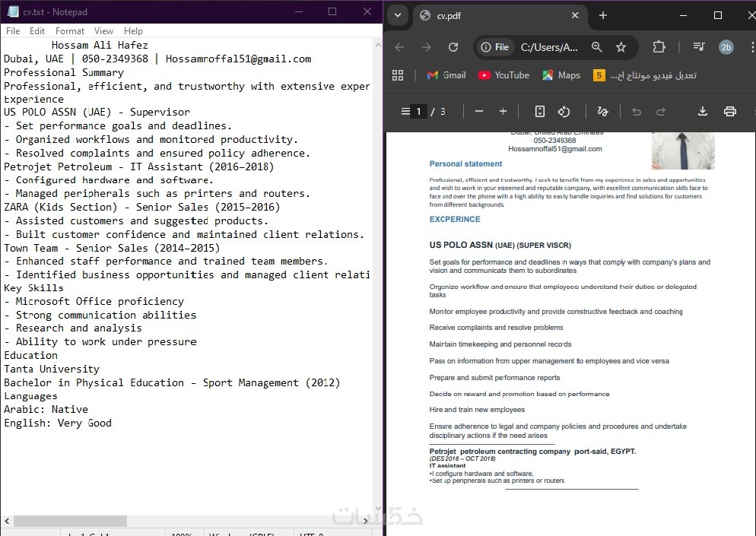Open a new browser tab
The height and width of the screenshot is (536, 756).
[x=602, y=15]
